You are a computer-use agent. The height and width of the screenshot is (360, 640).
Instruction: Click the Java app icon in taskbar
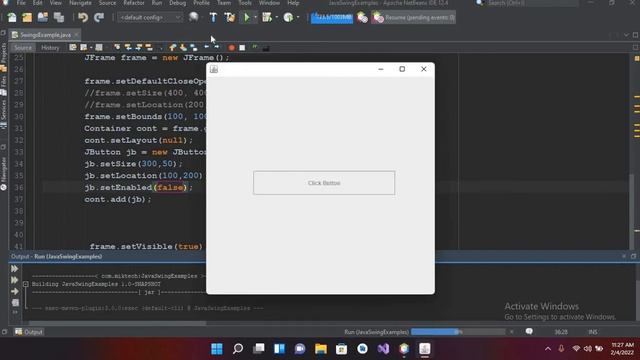[x=424, y=349]
